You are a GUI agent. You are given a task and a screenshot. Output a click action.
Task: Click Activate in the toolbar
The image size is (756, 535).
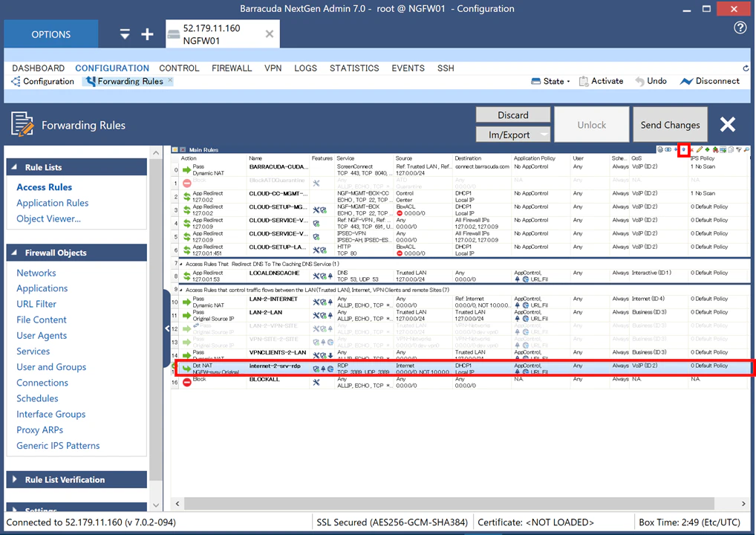601,81
